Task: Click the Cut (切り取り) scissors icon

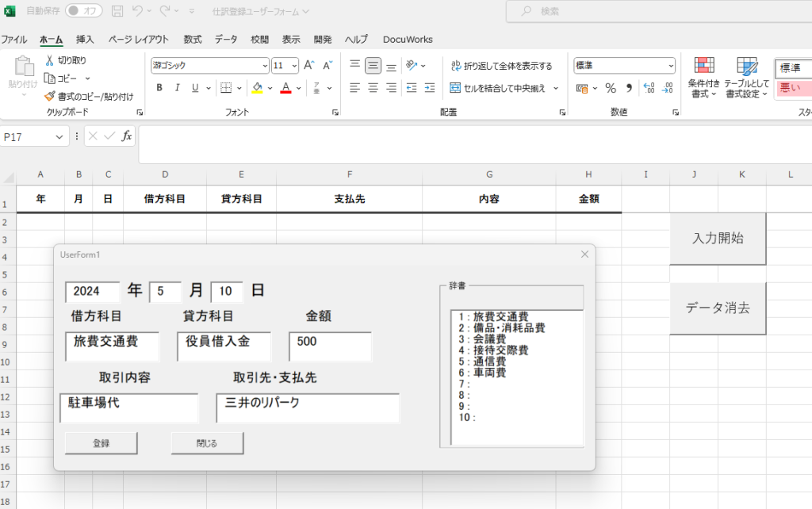Action: [x=49, y=60]
